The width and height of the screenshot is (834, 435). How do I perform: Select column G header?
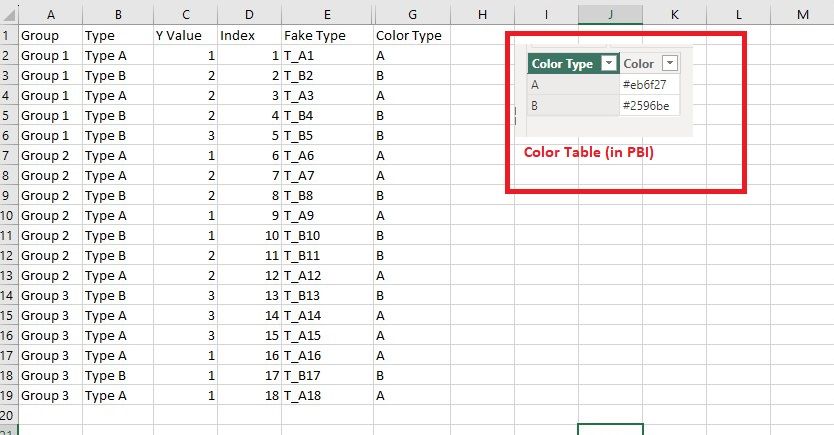[412, 15]
